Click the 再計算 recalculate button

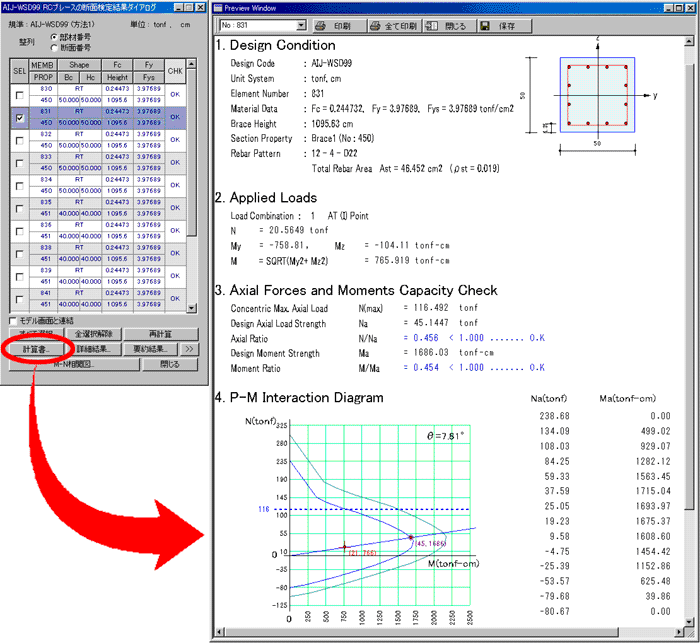[x=161, y=334]
